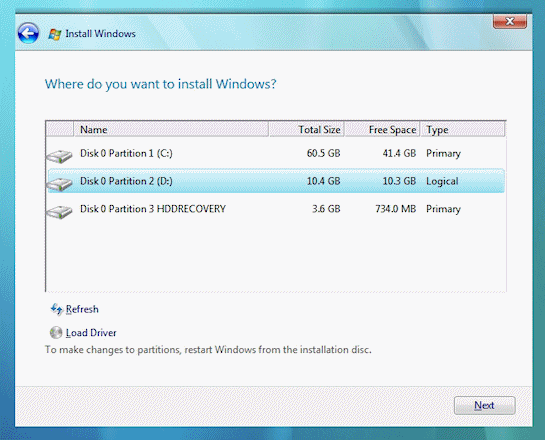This screenshot has height=440, width=545.
Task: Sort partitions by Name column header
Action: [x=171, y=130]
